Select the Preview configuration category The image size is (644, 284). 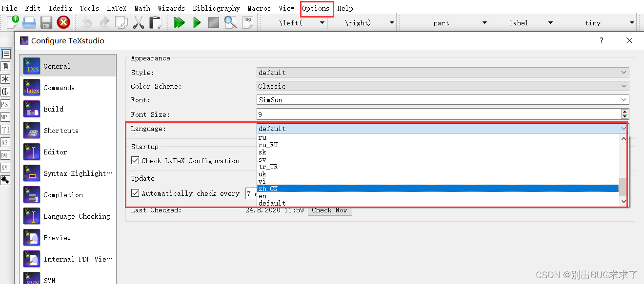tap(68, 238)
